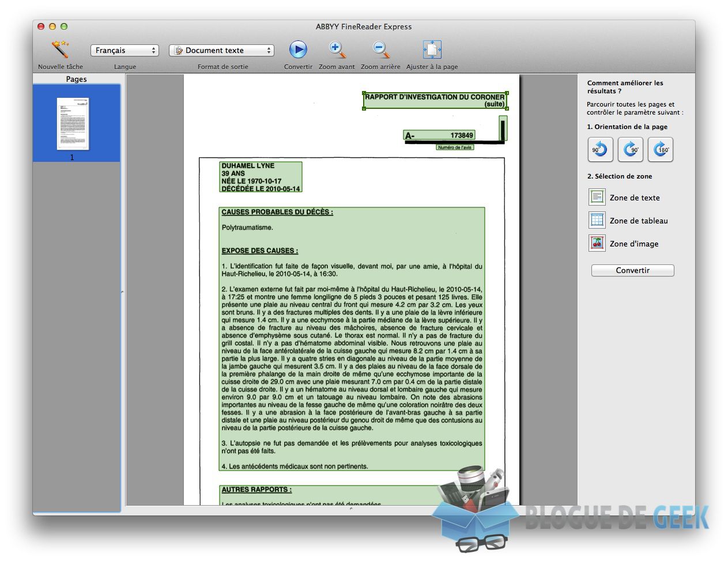This screenshot has height=561, width=728.
Task: Click the AUTRES RAPPORTS heading
Action: 257,490
